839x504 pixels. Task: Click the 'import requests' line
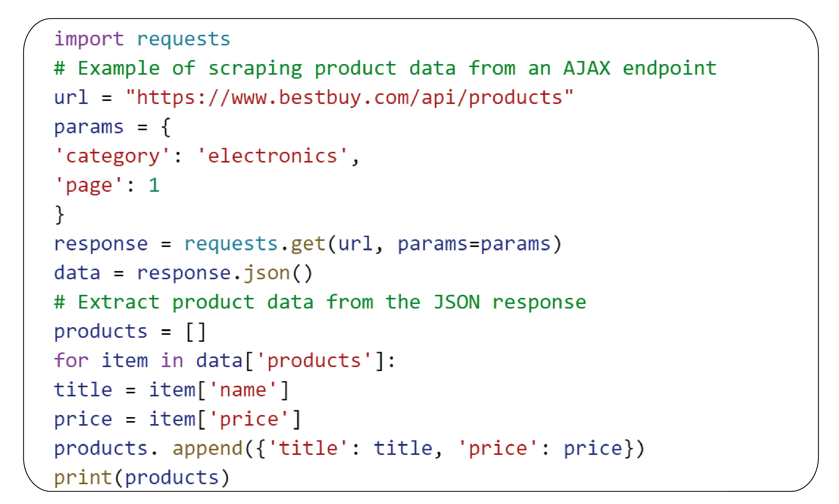142,39
